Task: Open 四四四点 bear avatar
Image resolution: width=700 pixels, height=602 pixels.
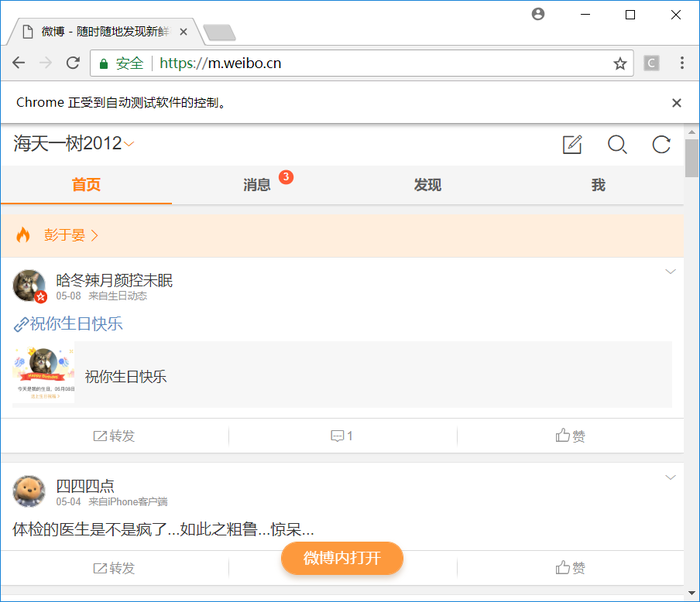Action: pos(29,491)
